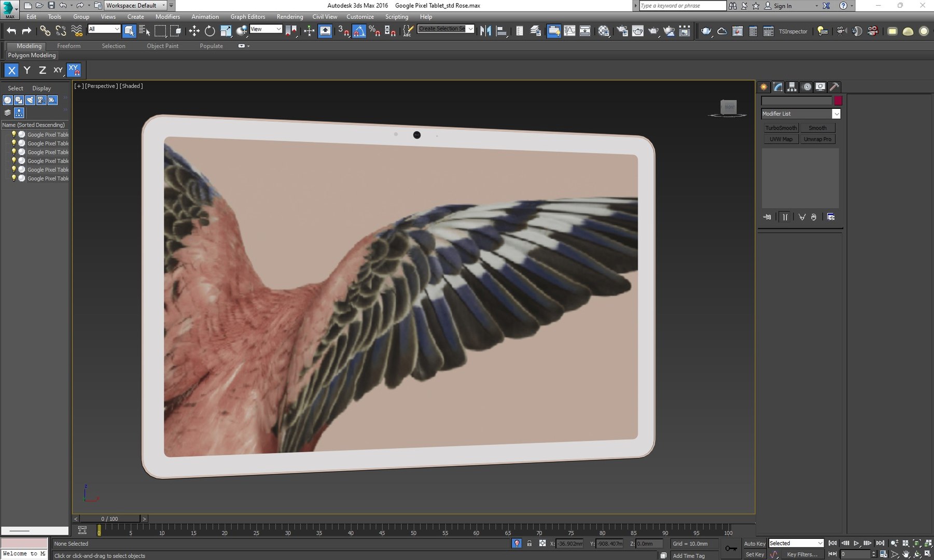934x560 pixels.
Task: Switch to the Freeform ribbon tab
Action: tap(68, 46)
